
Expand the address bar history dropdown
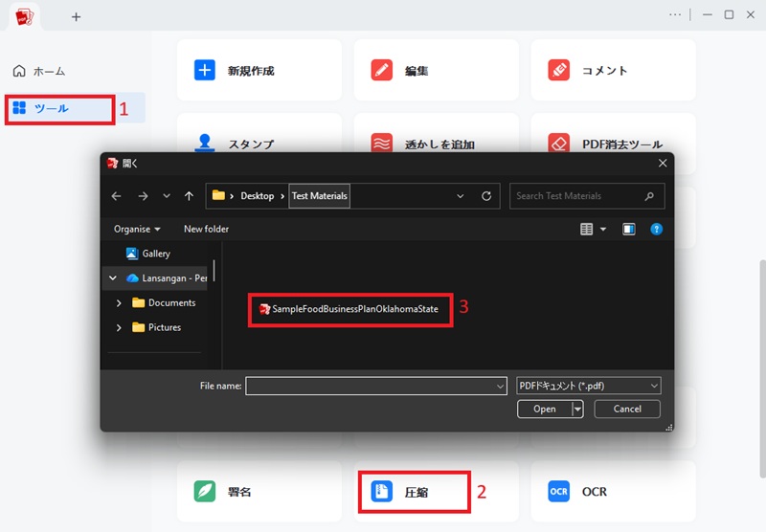point(461,196)
